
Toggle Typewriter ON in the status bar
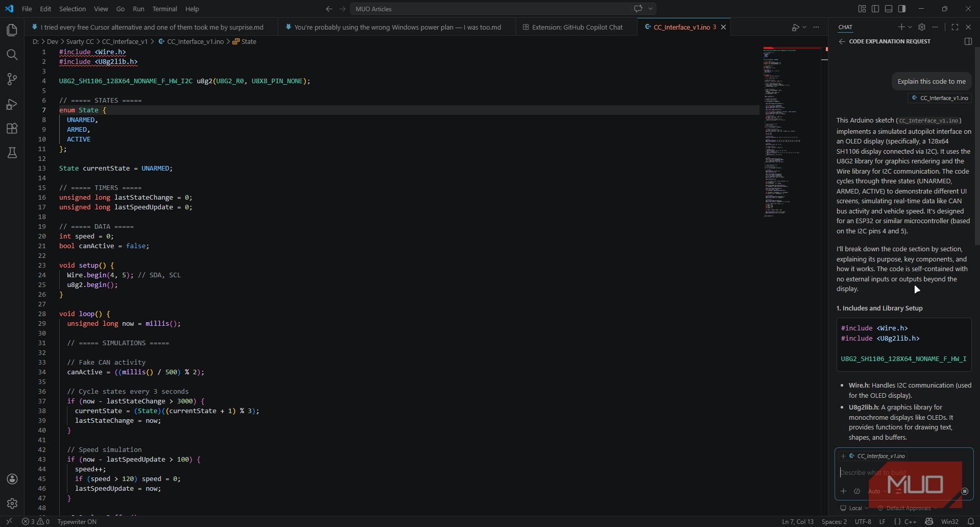click(77, 521)
